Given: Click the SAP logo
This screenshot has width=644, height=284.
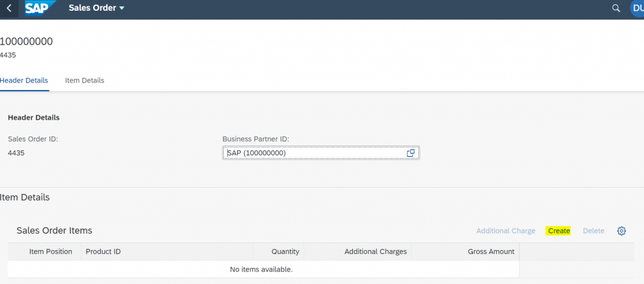Looking at the screenshot, I should point(40,8).
